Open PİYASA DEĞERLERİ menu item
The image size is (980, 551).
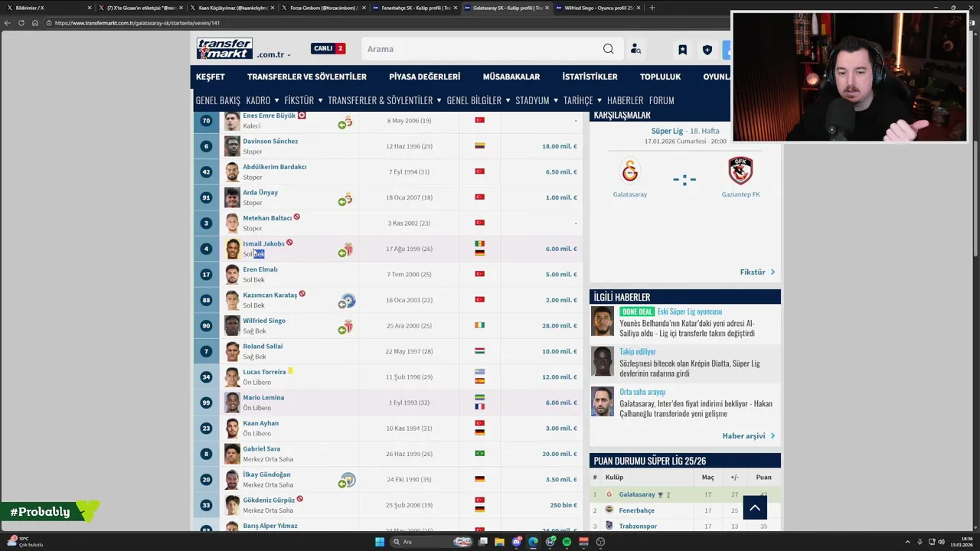424,77
